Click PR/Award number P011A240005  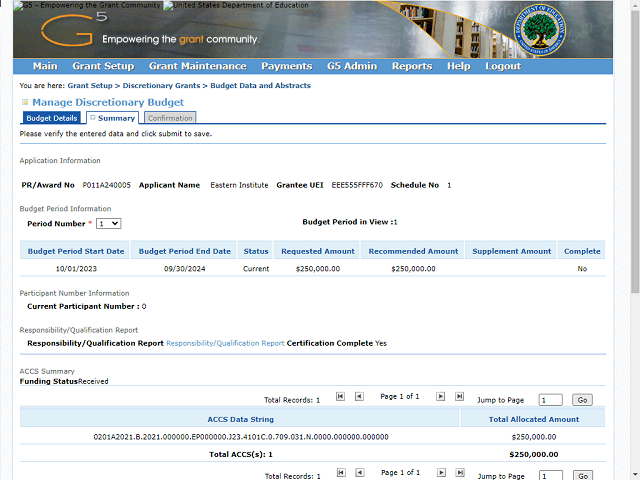click(107, 185)
